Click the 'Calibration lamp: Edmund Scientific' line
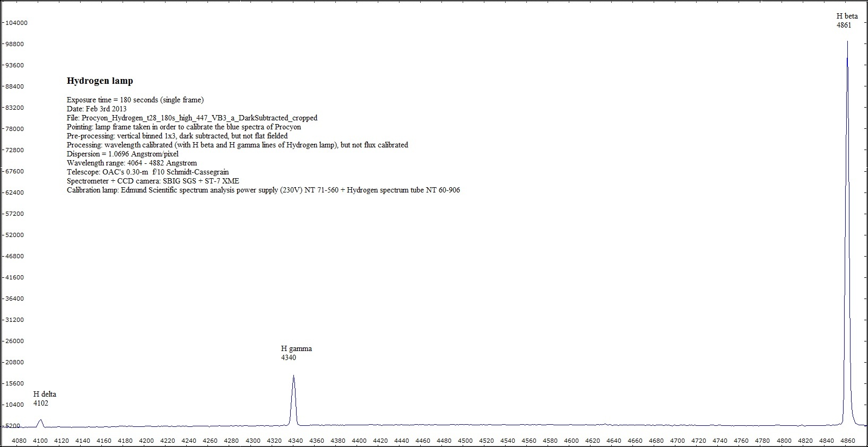Screen dimensions: 868x447 263,190
